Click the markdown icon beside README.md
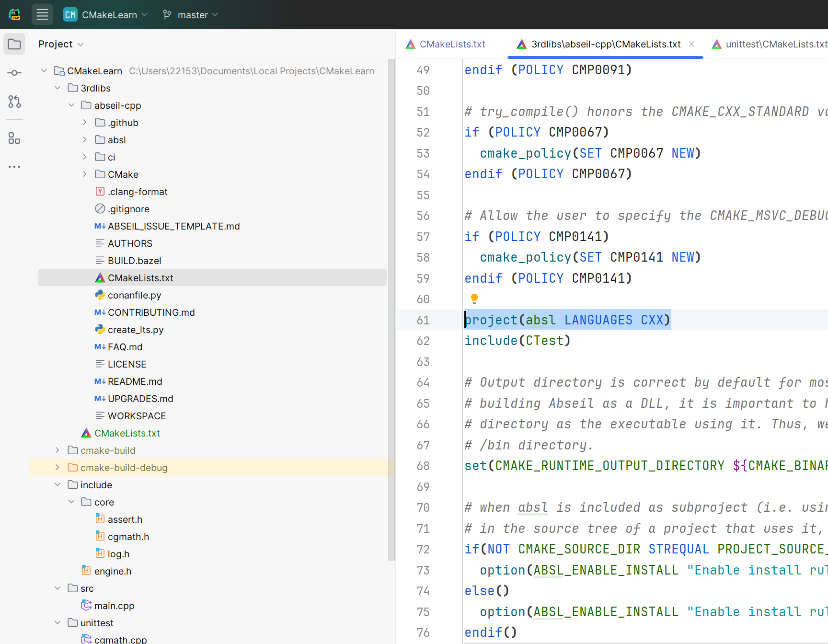828x644 pixels. click(x=100, y=381)
